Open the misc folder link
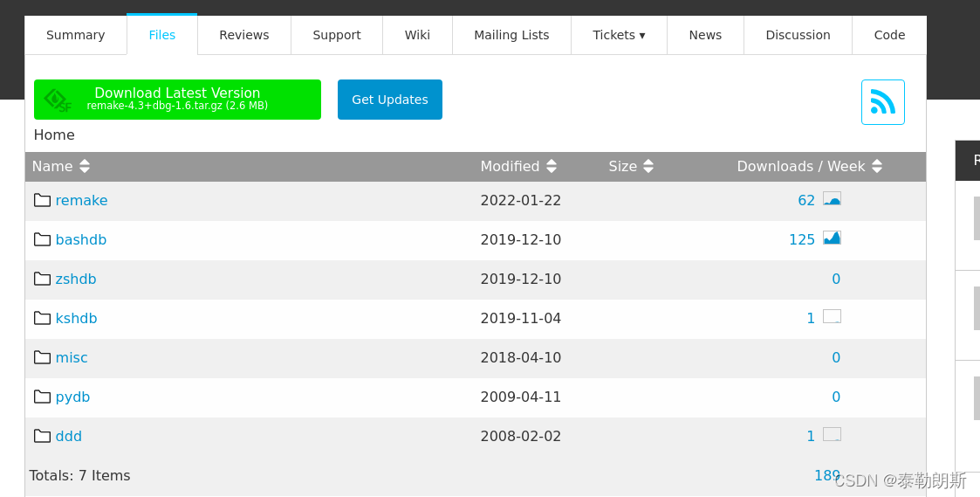 (x=72, y=357)
